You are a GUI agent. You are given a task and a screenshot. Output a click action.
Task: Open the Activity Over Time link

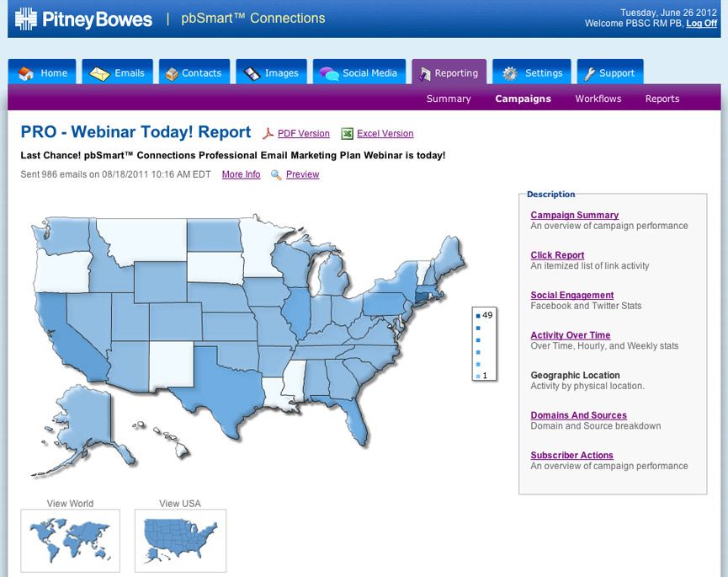570,335
